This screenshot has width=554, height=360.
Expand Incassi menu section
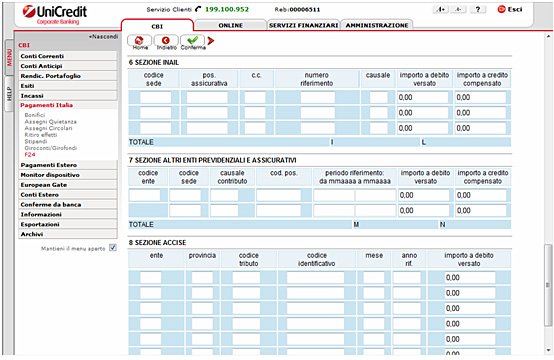point(68,95)
